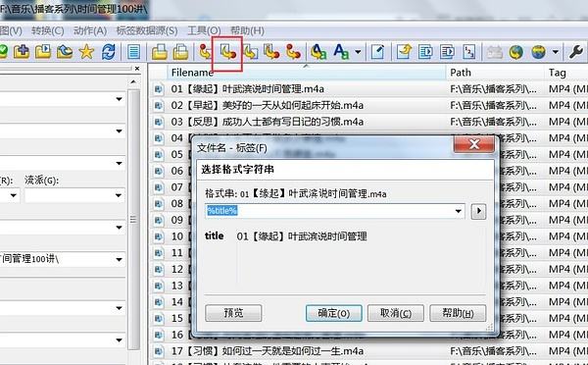The width and height of the screenshot is (588, 365).
Task: Click the 取消(C) button
Action: coord(396,313)
